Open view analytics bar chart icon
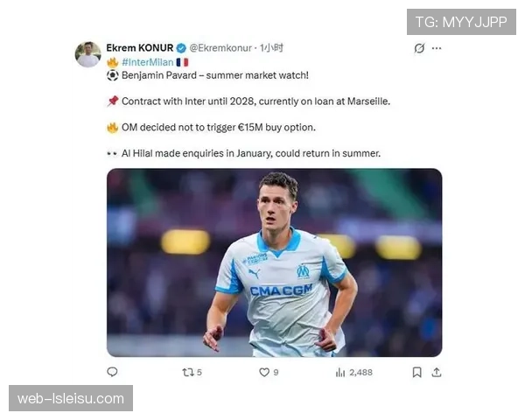The width and height of the screenshot is (525, 420). pyautogui.click(x=340, y=373)
